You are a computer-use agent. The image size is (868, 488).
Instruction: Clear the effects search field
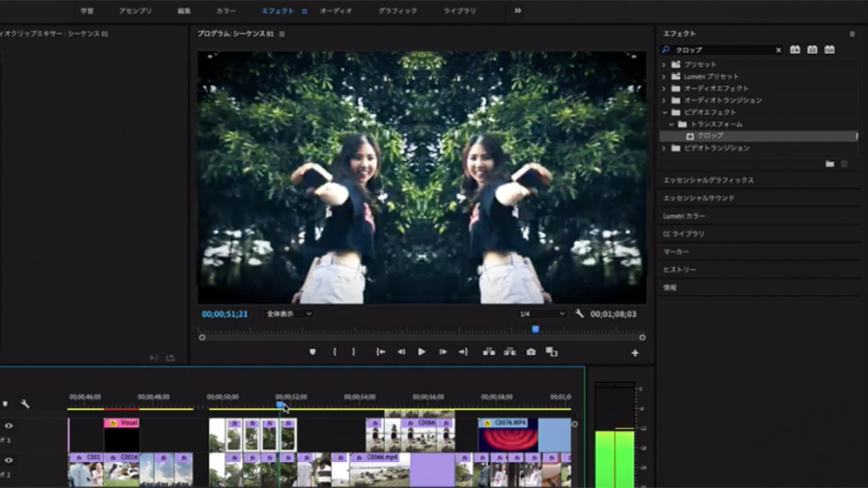(778, 50)
